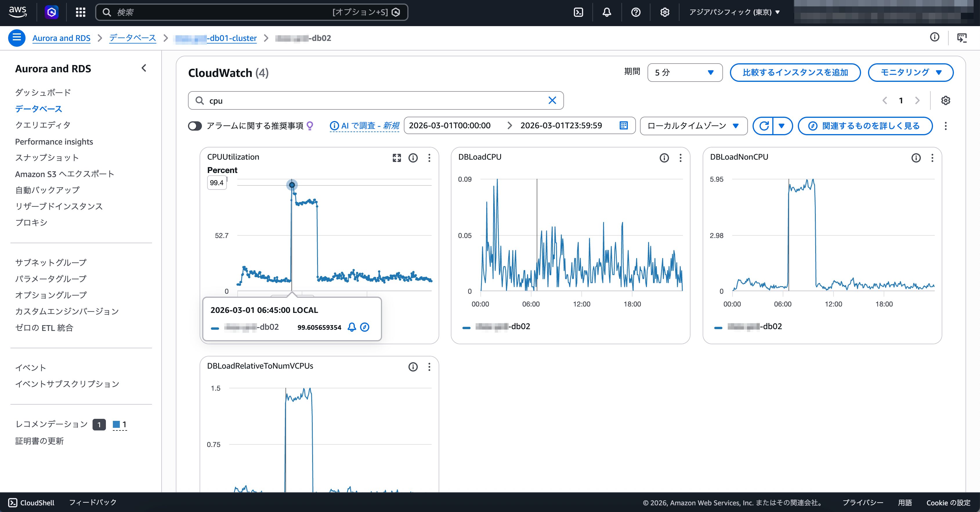Create alarm from tooltip bell icon
This screenshot has height=512, width=980.
352,327
